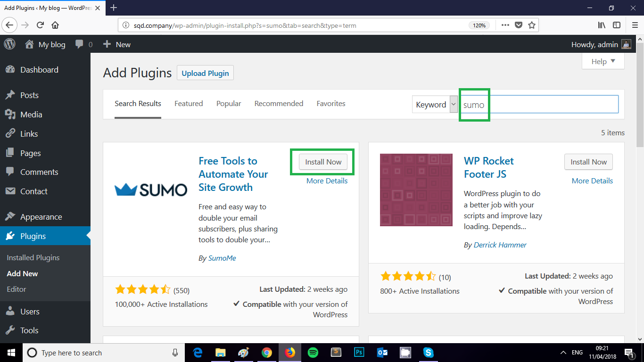Install WP Rocket Footer JS now

coord(588,162)
